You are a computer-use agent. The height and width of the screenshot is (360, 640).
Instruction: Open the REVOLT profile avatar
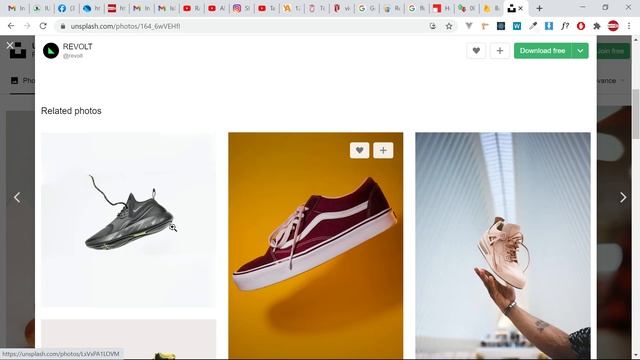tap(51, 51)
